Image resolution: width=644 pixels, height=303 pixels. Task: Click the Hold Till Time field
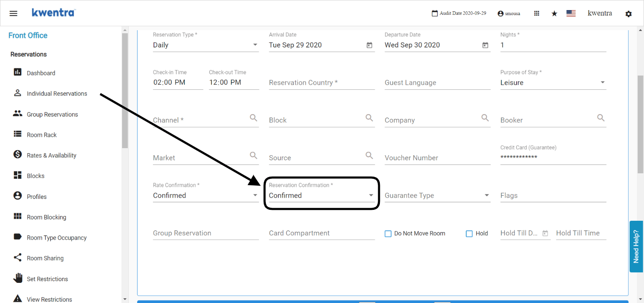581,233
